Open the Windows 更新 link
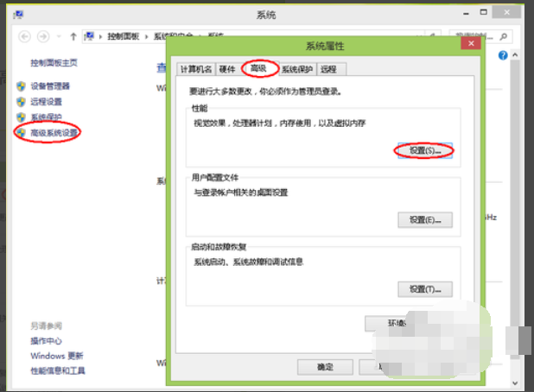Image resolution: width=534 pixels, height=392 pixels. click(57, 356)
